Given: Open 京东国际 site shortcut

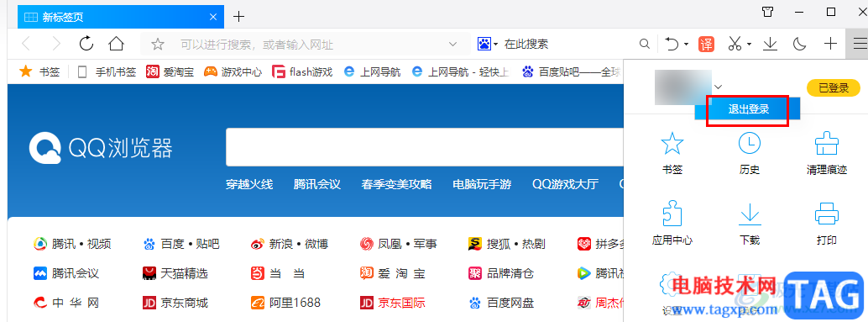Looking at the screenshot, I should [x=393, y=303].
